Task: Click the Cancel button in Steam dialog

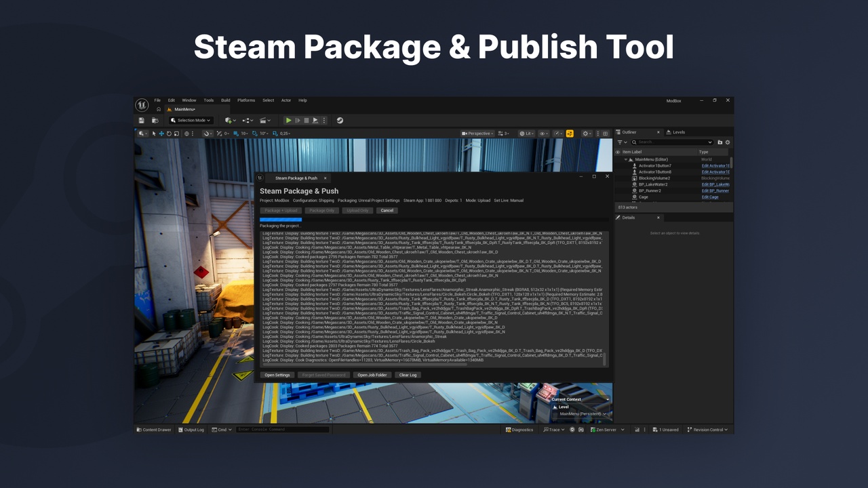Action: 387,211
